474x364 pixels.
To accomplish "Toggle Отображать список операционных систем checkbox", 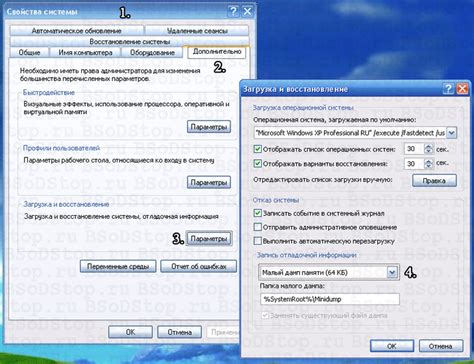I will point(257,149).
